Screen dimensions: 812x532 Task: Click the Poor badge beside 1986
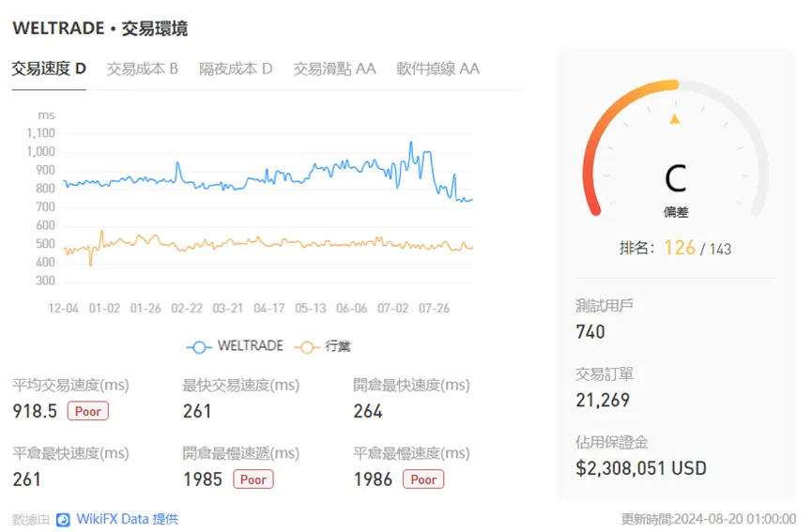tap(423, 479)
